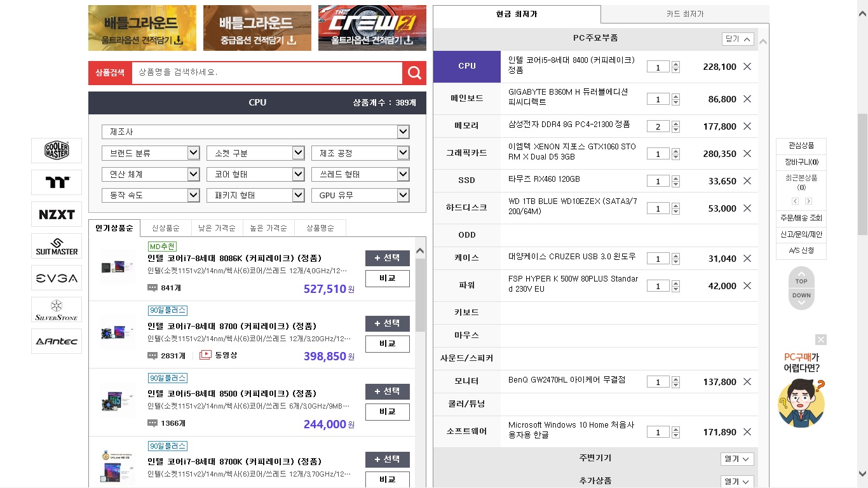Click the red search magnifier icon
The width and height of the screenshot is (868, 488).
tap(414, 73)
